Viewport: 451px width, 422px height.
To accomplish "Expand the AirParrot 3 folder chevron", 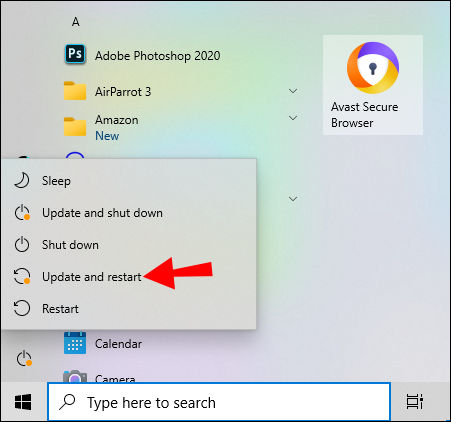I will point(293,91).
